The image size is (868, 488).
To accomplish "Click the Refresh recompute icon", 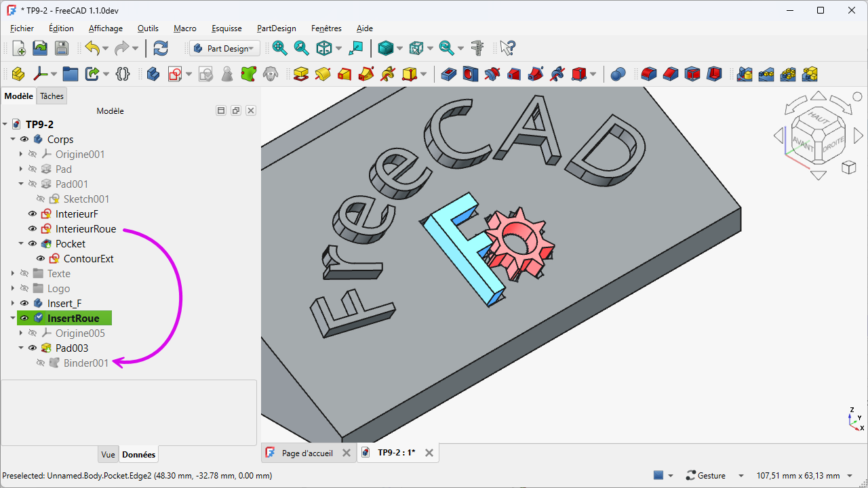I will click(x=161, y=48).
